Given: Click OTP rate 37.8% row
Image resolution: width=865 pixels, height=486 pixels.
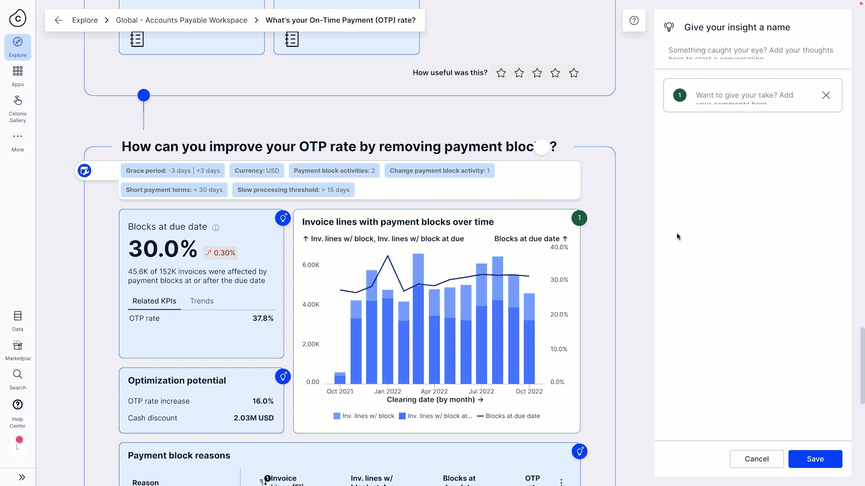Looking at the screenshot, I should [x=201, y=318].
